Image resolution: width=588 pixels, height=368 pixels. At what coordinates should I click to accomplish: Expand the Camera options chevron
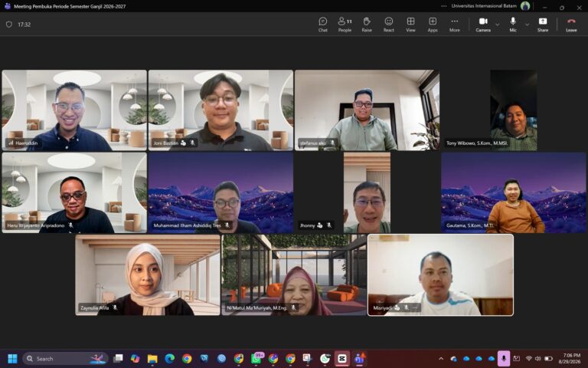pyautogui.click(x=497, y=25)
